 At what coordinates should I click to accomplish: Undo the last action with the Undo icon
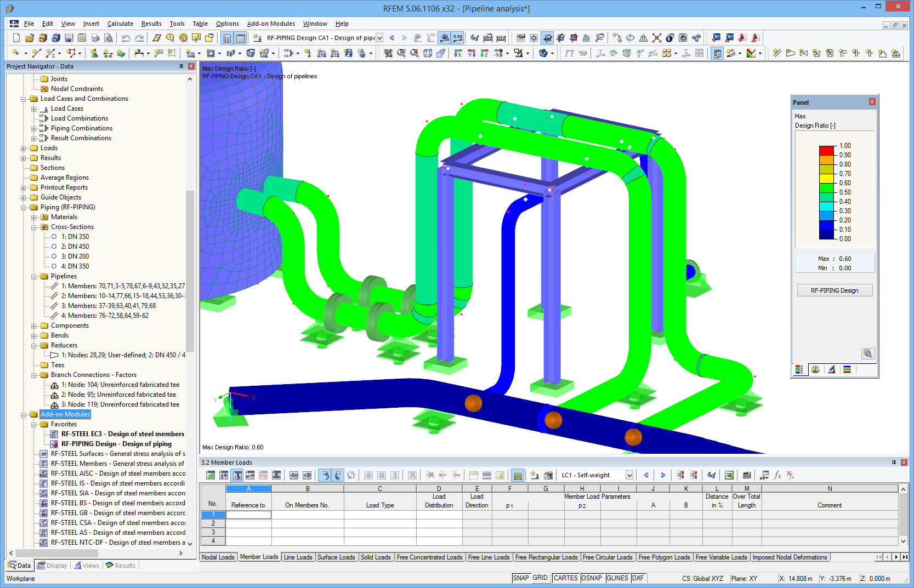pyautogui.click(x=126, y=37)
